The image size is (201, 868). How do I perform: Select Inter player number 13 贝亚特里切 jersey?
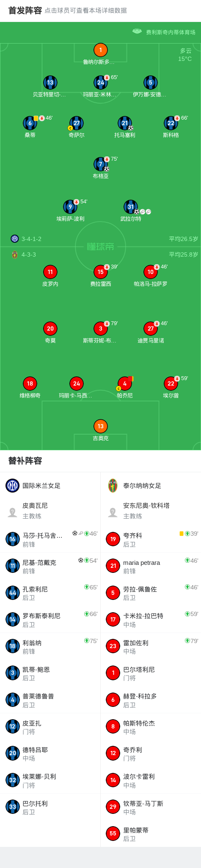(50, 82)
